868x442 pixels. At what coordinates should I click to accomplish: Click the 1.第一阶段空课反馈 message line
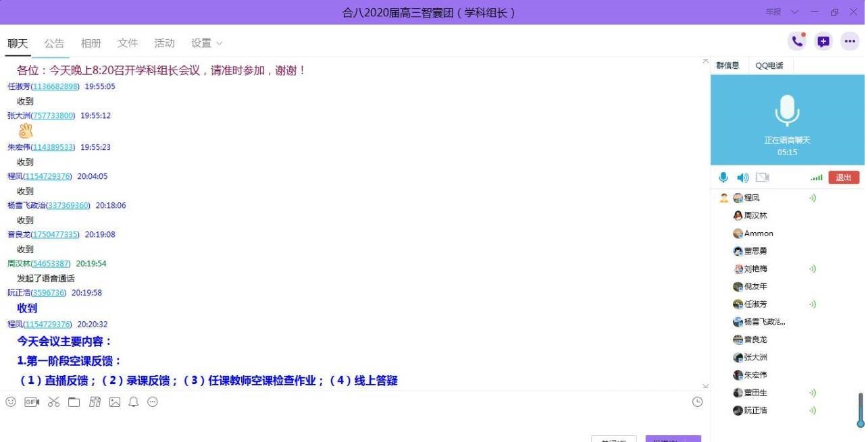point(69,360)
